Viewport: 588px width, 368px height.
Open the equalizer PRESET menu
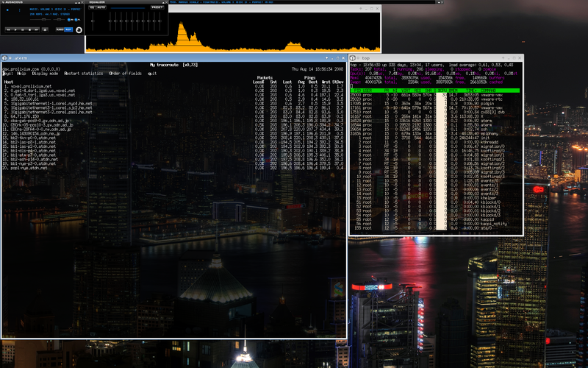point(157,7)
